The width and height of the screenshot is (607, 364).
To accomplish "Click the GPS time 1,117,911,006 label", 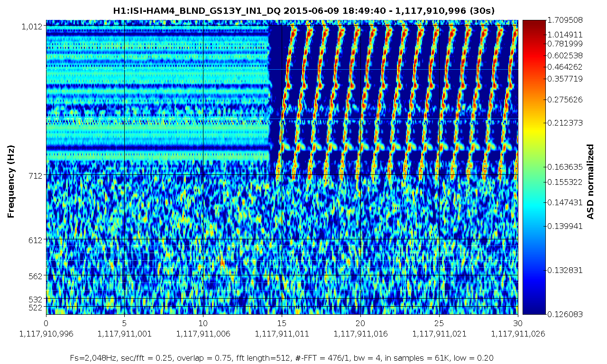I will click(203, 334).
